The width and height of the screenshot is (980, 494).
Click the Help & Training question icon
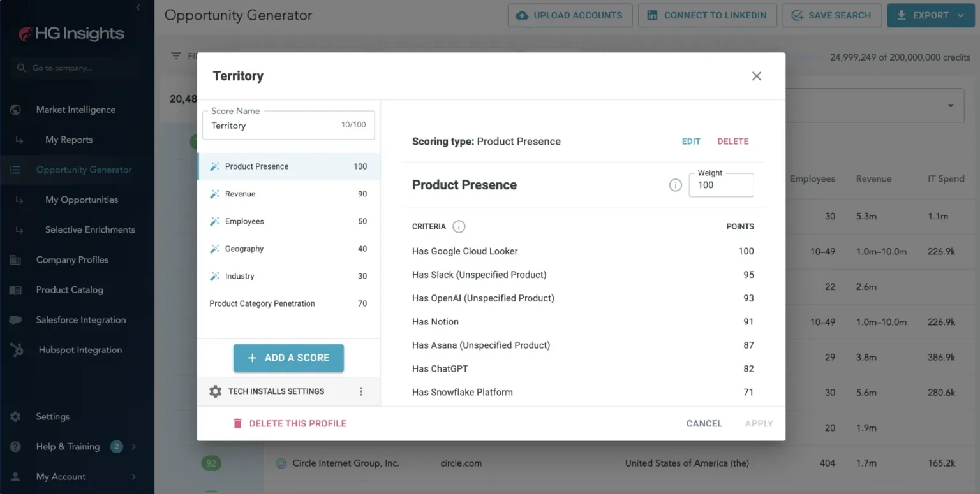(16, 447)
